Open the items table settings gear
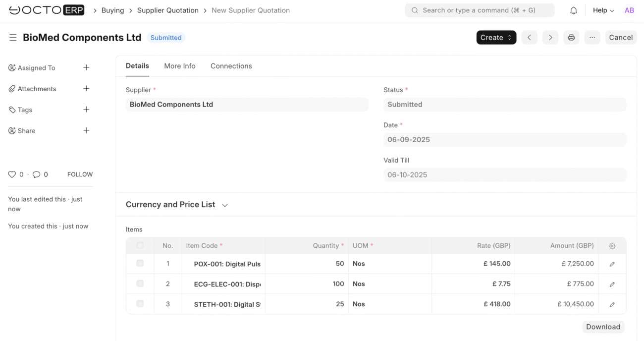This screenshot has height=341, width=644. coord(612,246)
